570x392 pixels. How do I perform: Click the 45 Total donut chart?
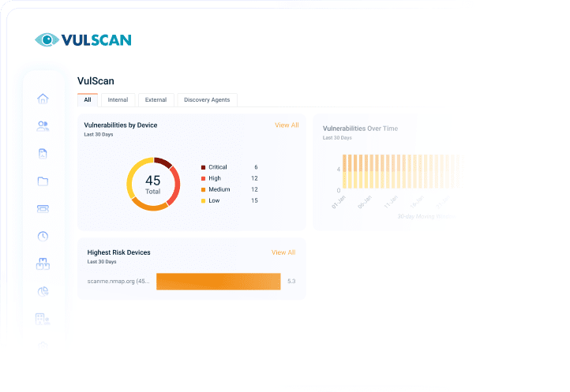point(153,185)
